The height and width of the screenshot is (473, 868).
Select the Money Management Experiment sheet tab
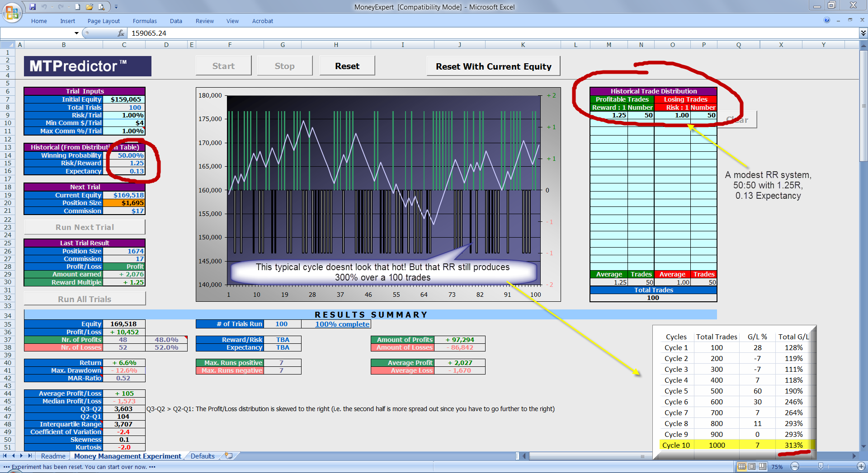pos(127,456)
